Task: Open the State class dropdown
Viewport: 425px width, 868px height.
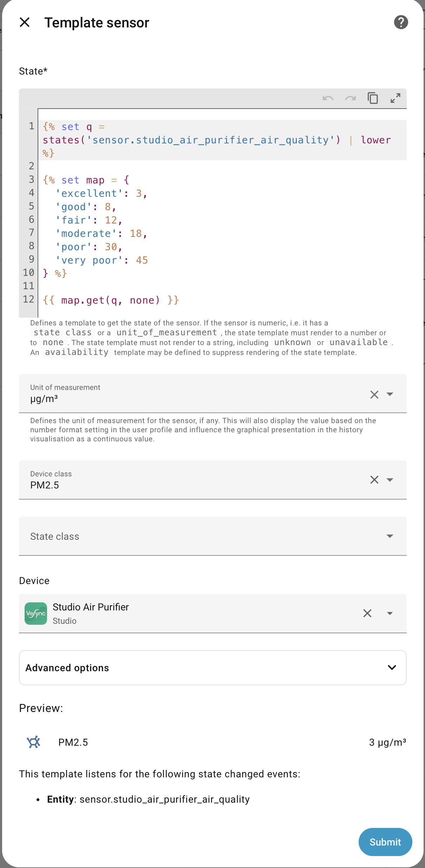Action: (390, 536)
